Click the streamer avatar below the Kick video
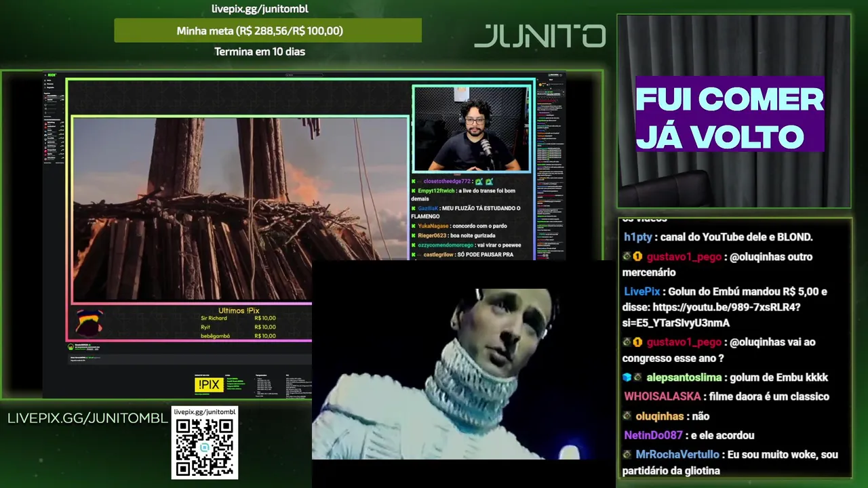868x488 pixels. pos(71,347)
